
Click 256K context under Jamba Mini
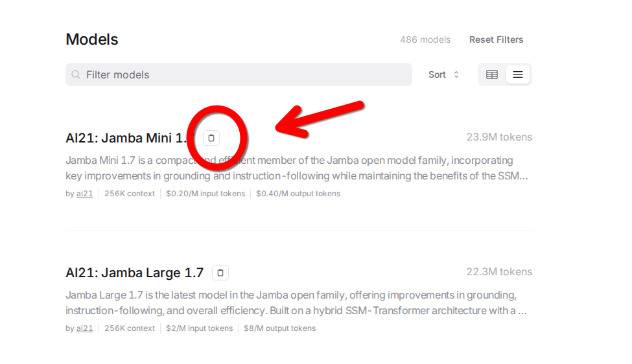coord(130,194)
